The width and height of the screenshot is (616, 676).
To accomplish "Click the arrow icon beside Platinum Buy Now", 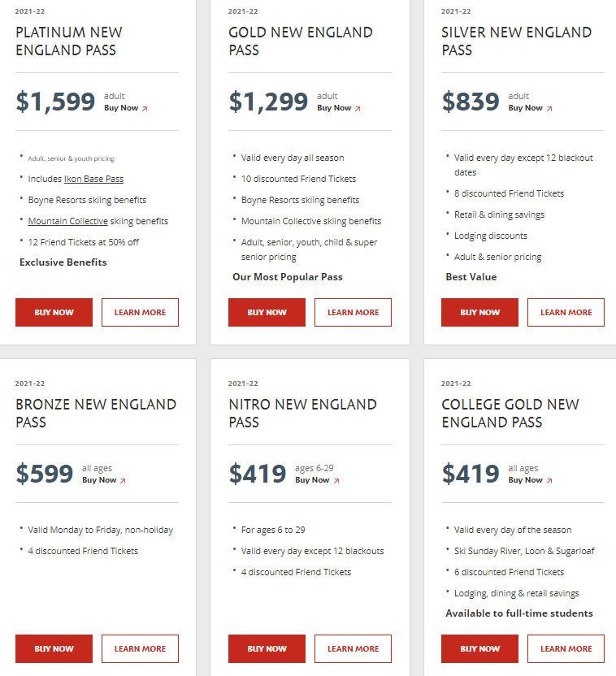I will [x=145, y=108].
